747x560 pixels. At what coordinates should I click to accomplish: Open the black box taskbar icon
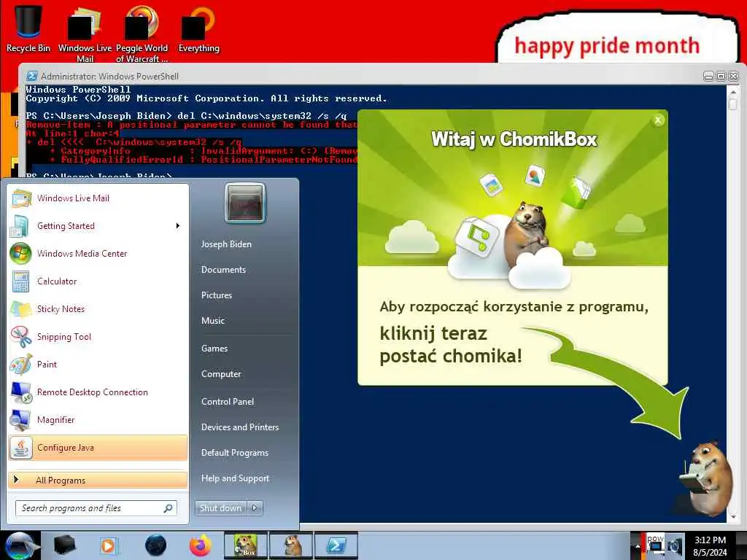65,545
